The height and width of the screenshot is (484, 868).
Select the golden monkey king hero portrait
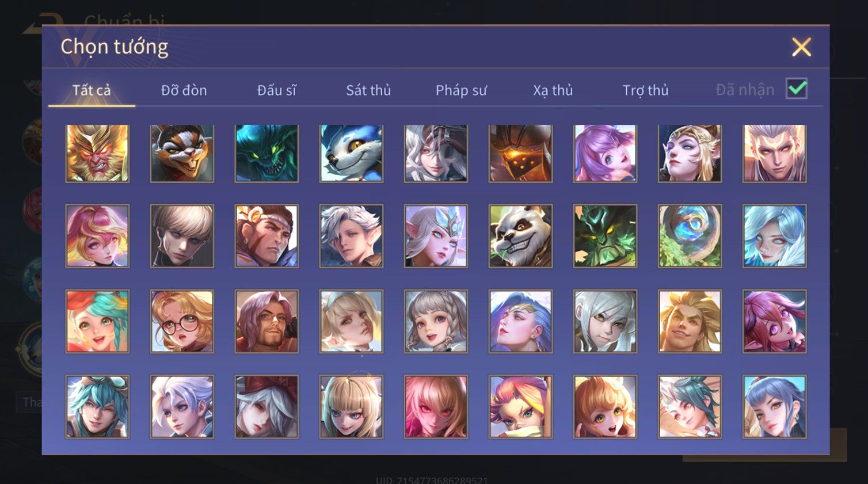[97, 153]
